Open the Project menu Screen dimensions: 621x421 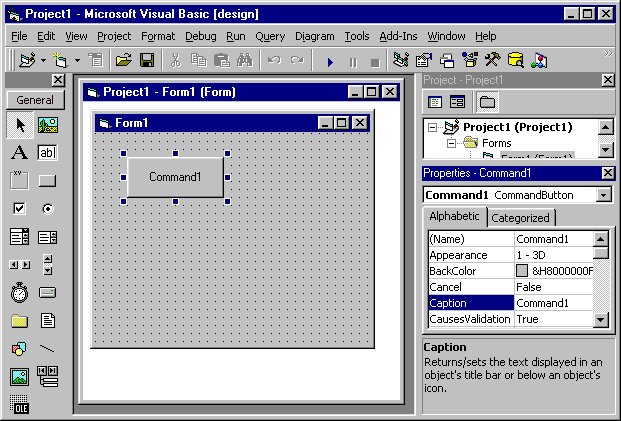(x=114, y=36)
